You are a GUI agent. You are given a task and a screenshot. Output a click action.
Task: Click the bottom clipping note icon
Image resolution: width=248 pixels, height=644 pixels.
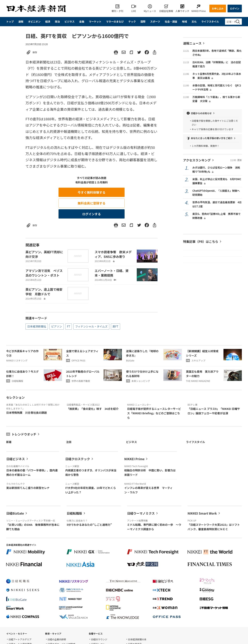pos(131,225)
